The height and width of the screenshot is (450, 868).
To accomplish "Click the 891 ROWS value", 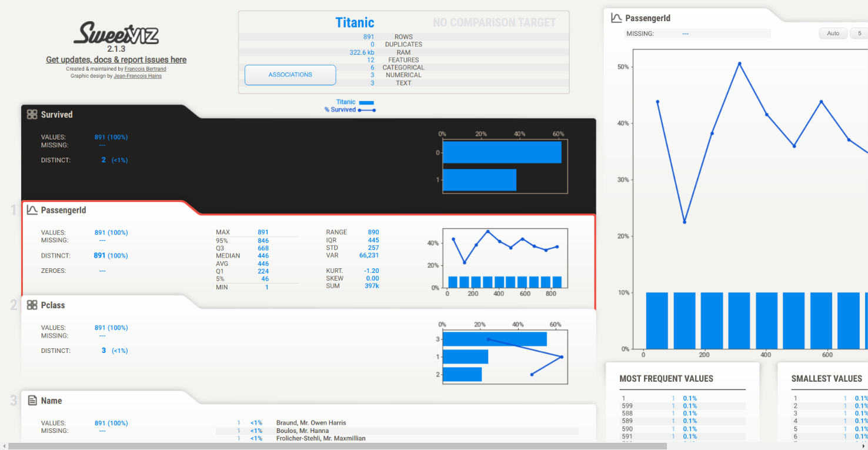I will pyautogui.click(x=369, y=36).
